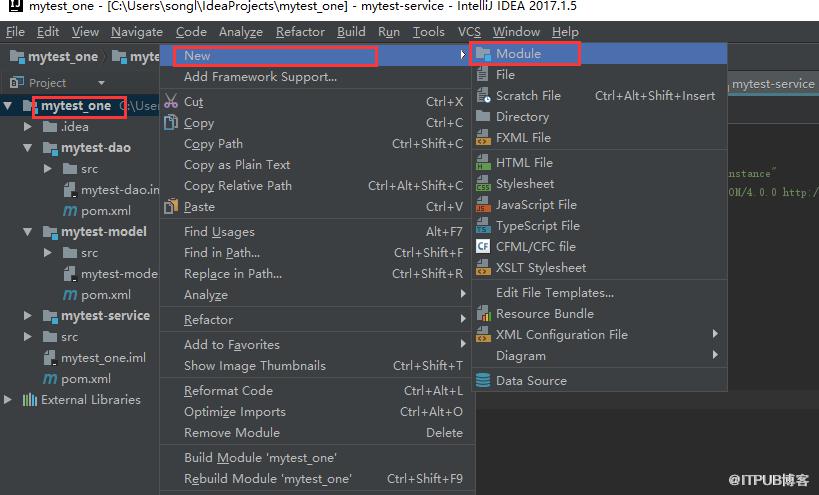This screenshot has width=819, height=495.
Task: Click the Project view icon in tool window header
Action: pyautogui.click(x=17, y=82)
